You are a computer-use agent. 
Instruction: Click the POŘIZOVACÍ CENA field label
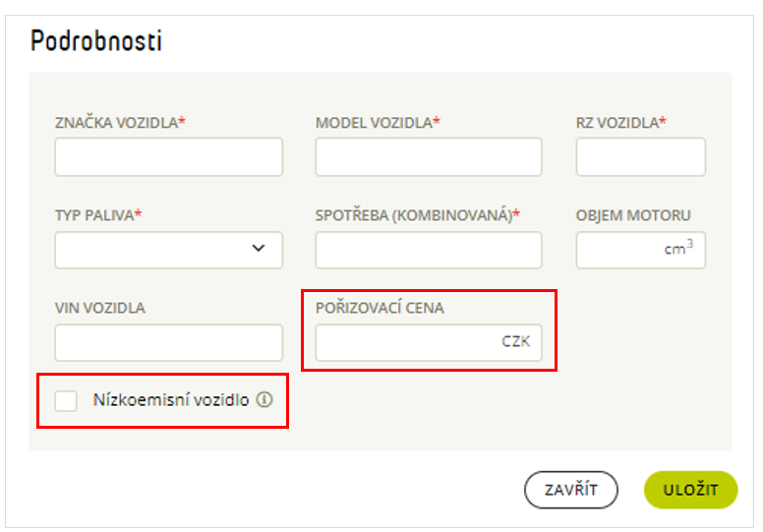tap(380, 308)
